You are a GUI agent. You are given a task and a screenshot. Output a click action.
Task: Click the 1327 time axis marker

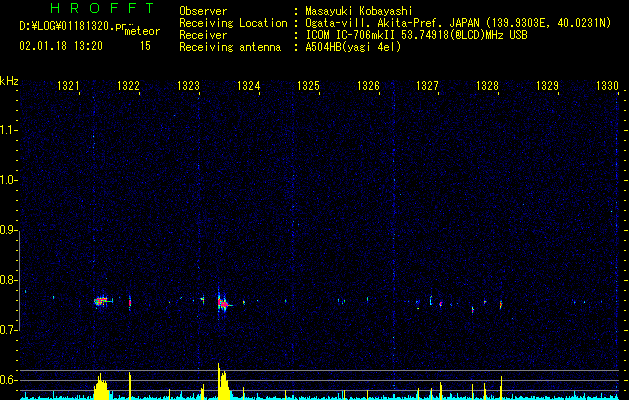pyautogui.click(x=428, y=85)
